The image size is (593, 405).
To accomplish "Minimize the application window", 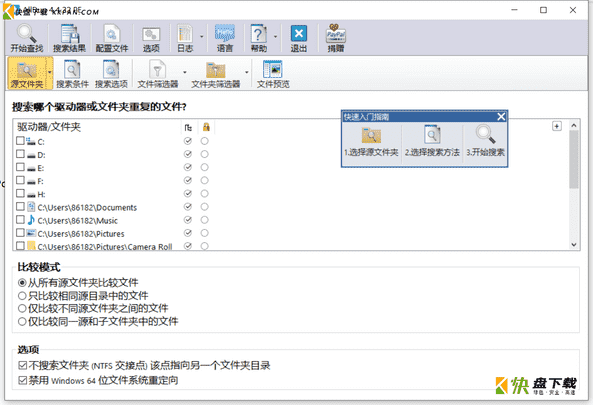I will pos(514,10).
